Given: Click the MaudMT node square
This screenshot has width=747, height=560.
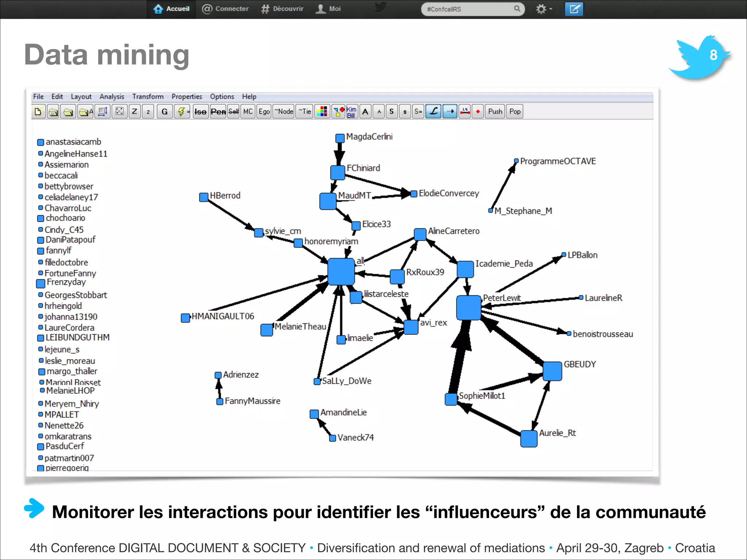Looking at the screenshot, I should [328, 201].
